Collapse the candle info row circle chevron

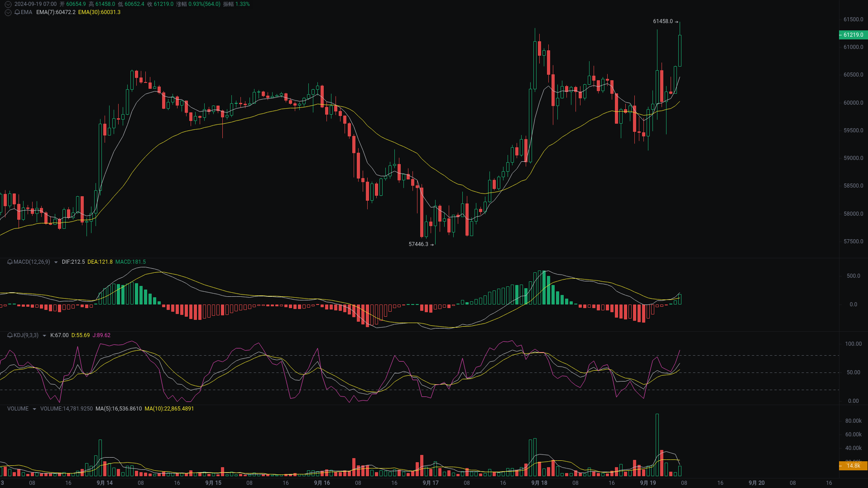8,4
